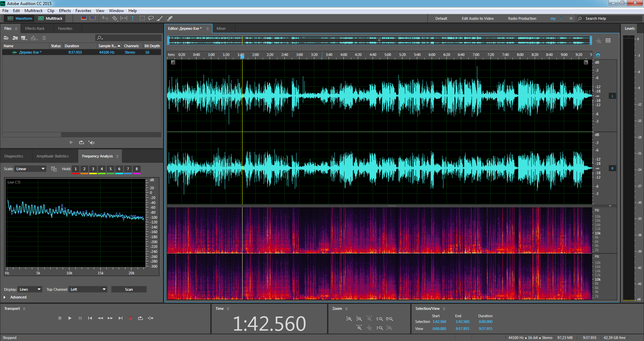Open the Window menu
Viewport: 644px width, 341px height.
click(116, 11)
